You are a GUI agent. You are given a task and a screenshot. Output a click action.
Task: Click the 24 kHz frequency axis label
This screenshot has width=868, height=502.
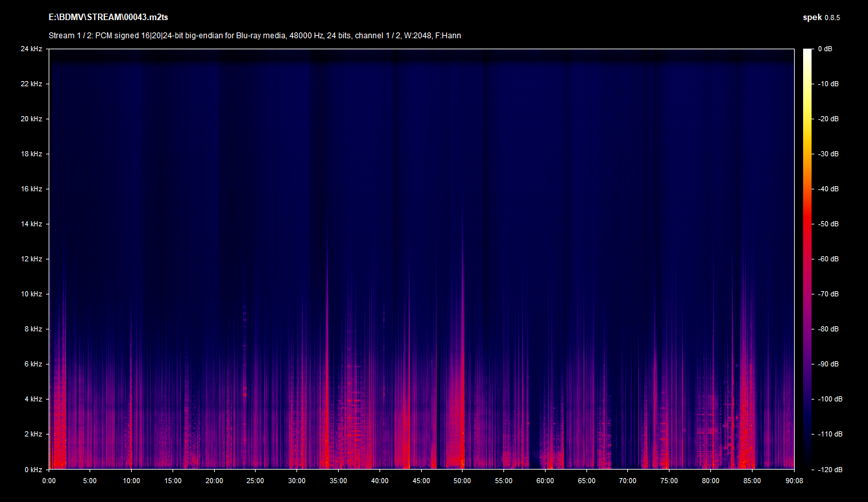[31, 49]
